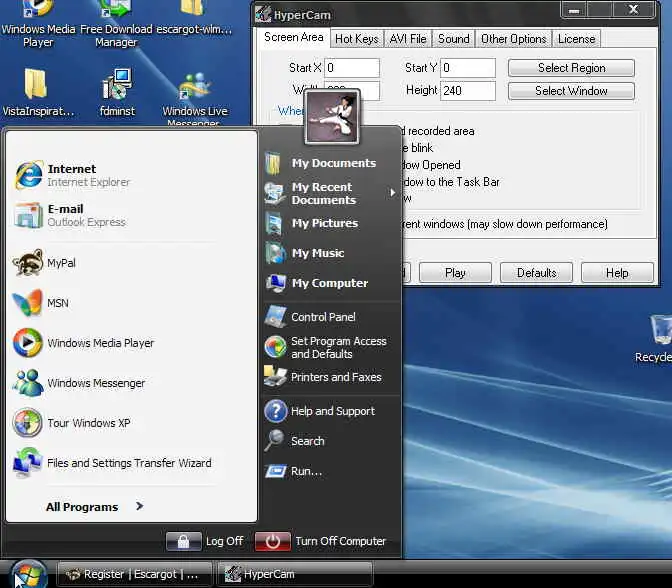Open MyPal raccoon icon

pos(28,262)
